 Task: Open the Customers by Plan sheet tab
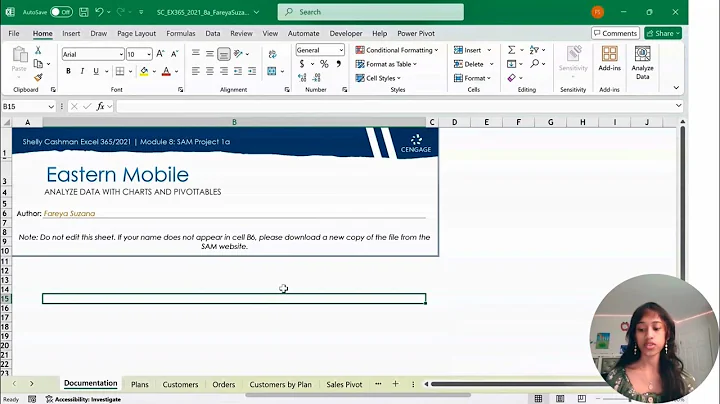point(280,384)
